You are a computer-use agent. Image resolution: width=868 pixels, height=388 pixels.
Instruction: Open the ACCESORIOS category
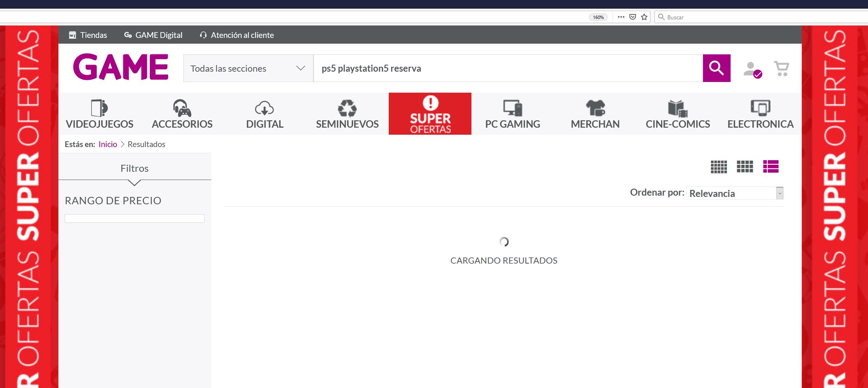pos(182,114)
